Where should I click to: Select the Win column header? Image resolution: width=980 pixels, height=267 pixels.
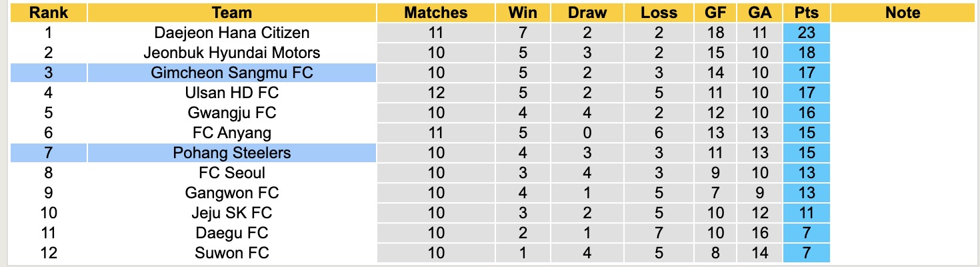click(x=523, y=13)
